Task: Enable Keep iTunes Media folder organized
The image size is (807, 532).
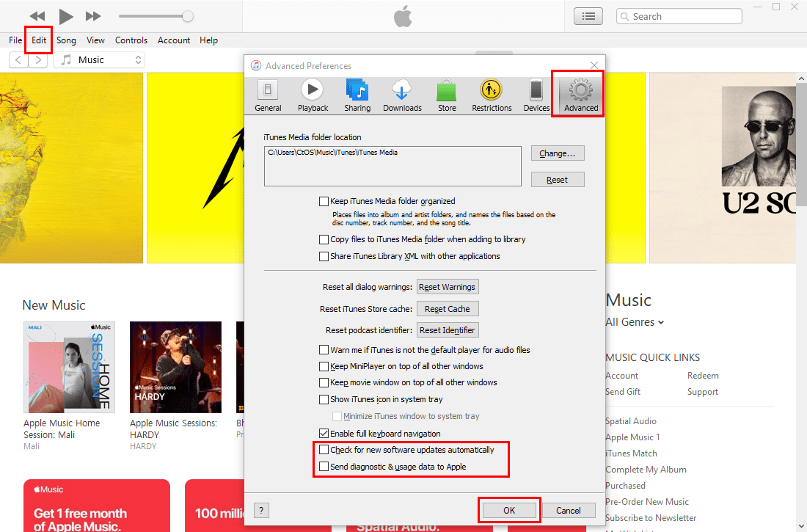Action: click(324, 201)
